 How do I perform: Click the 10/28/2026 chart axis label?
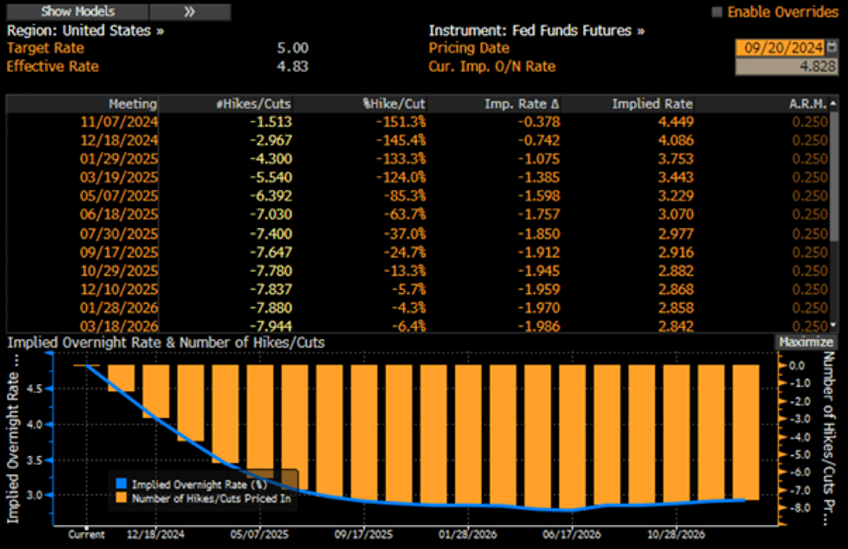pyautogui.click(x=675, y=534)
